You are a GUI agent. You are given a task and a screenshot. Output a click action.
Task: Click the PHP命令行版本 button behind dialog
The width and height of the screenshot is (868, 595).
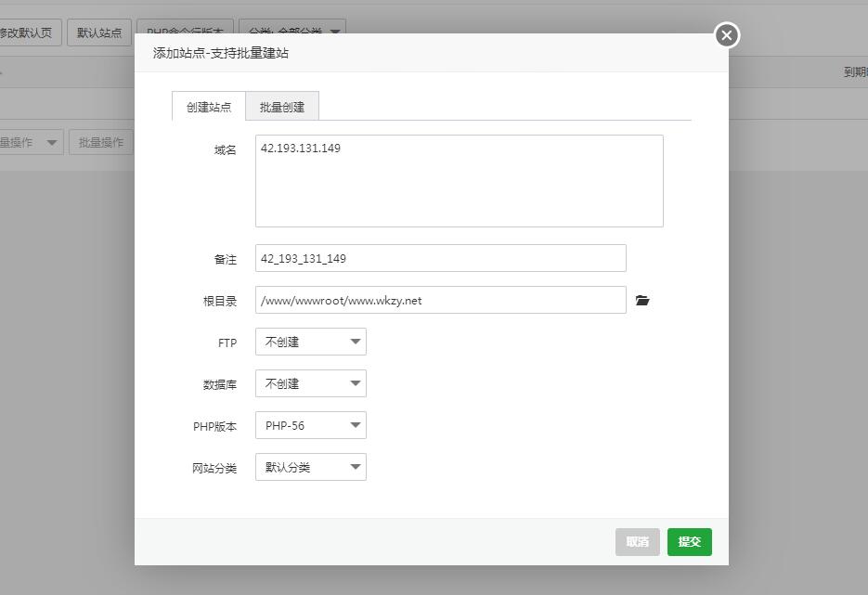(185, 27)
